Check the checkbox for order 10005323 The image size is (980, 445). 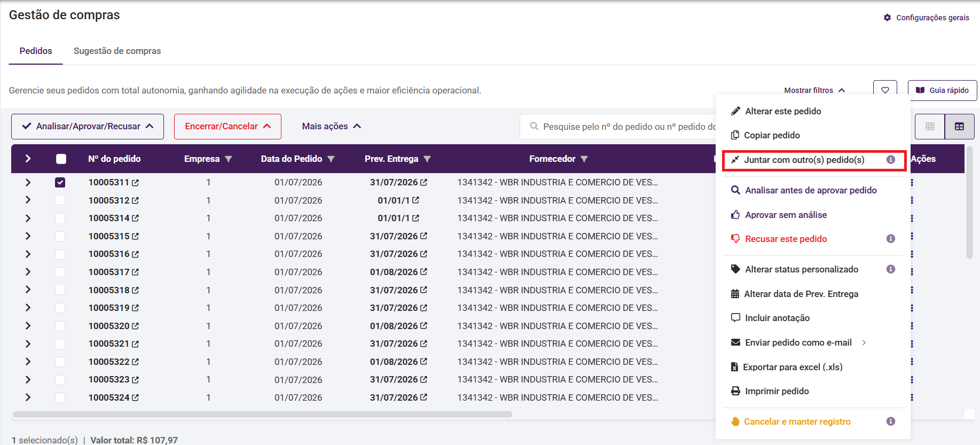coord(60,380)
